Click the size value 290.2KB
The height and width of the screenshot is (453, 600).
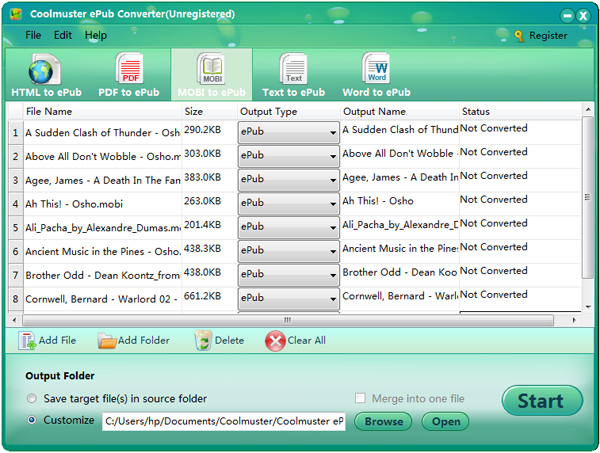click(202, 130)
